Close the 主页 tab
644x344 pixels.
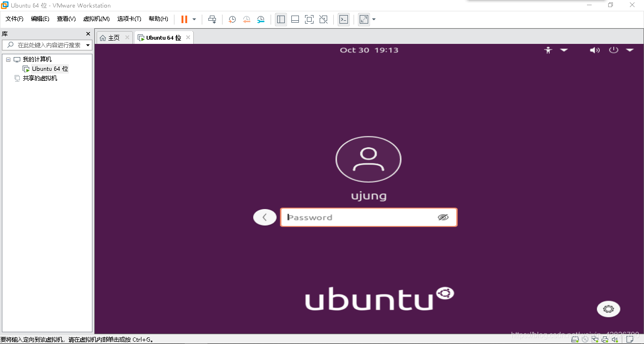[127, 37]
